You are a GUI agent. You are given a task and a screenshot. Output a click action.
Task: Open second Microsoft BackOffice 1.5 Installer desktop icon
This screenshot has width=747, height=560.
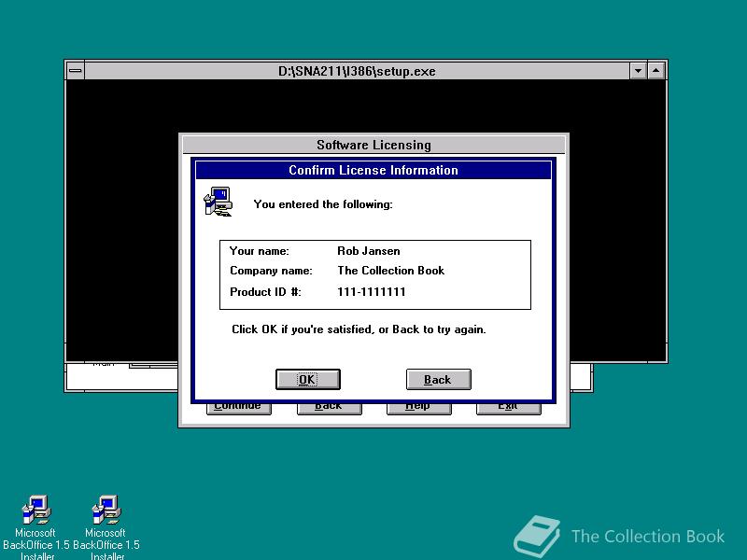(x=106, y=527)
